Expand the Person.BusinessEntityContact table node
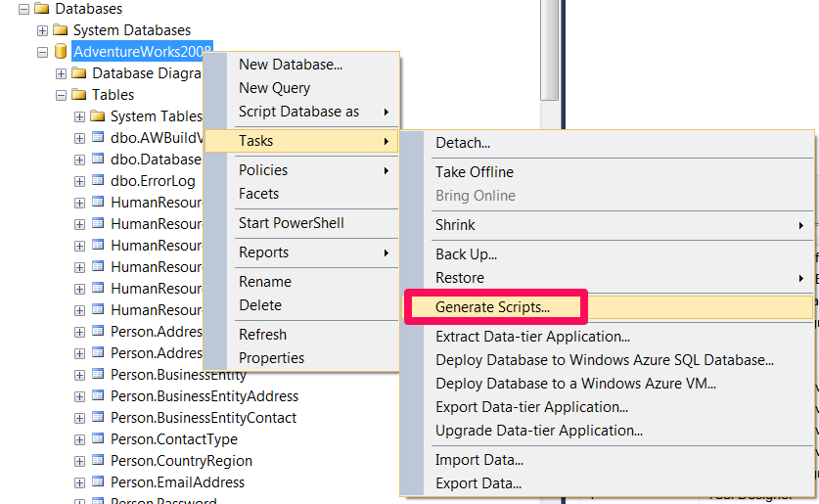This screenshot has width=819, height=504. 79,419
